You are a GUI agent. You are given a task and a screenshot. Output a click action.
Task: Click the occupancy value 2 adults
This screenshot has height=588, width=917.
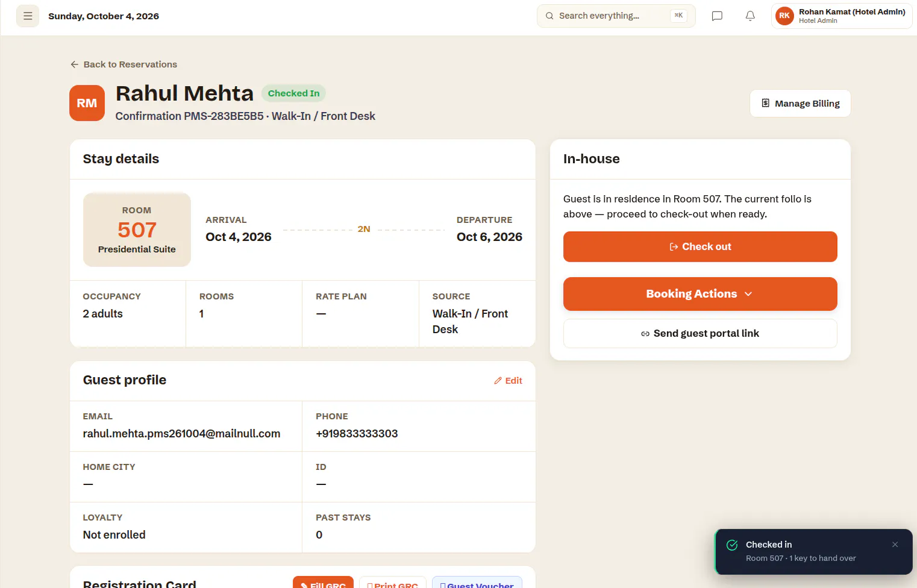click(x=102, y=314)
